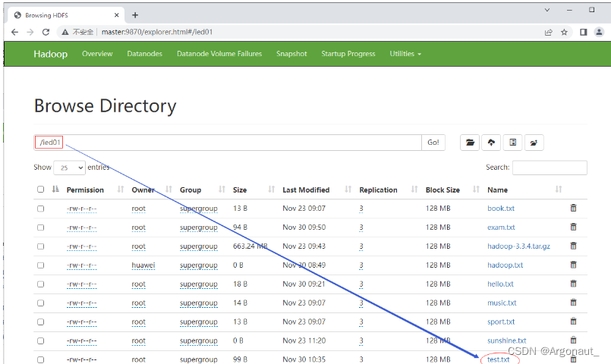
Task: Click the upload files icon button
Action: point(491,143)
